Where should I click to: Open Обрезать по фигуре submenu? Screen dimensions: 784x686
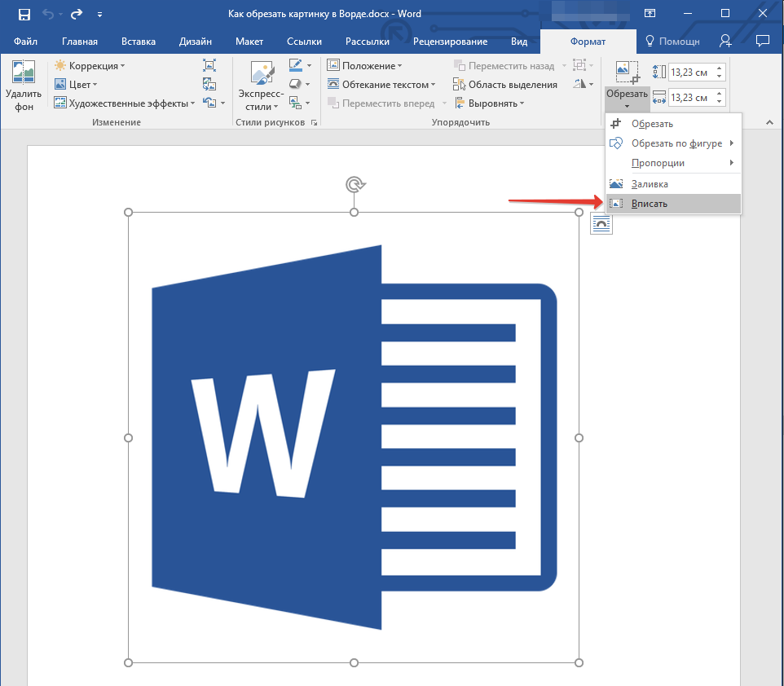tap(673, 143)
